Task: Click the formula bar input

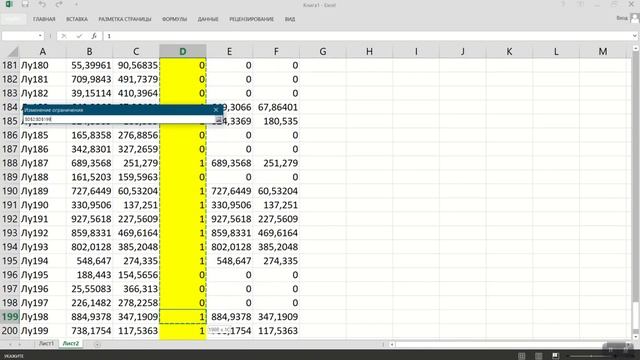Action: coord(367,36)
